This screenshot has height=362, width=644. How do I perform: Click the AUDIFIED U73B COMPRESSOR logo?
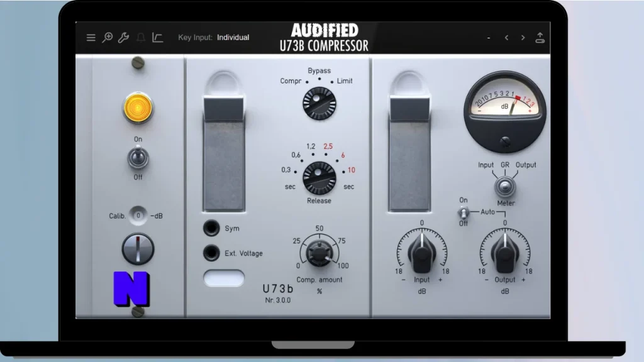[324, 38]
